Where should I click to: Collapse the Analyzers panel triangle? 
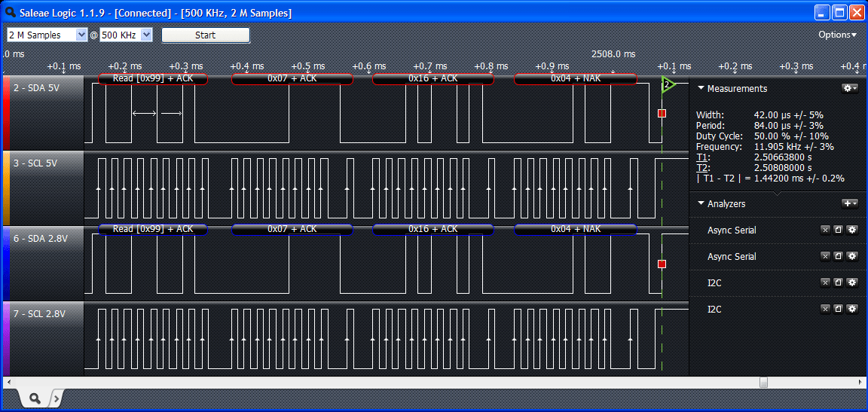click(x=701, y=203)
